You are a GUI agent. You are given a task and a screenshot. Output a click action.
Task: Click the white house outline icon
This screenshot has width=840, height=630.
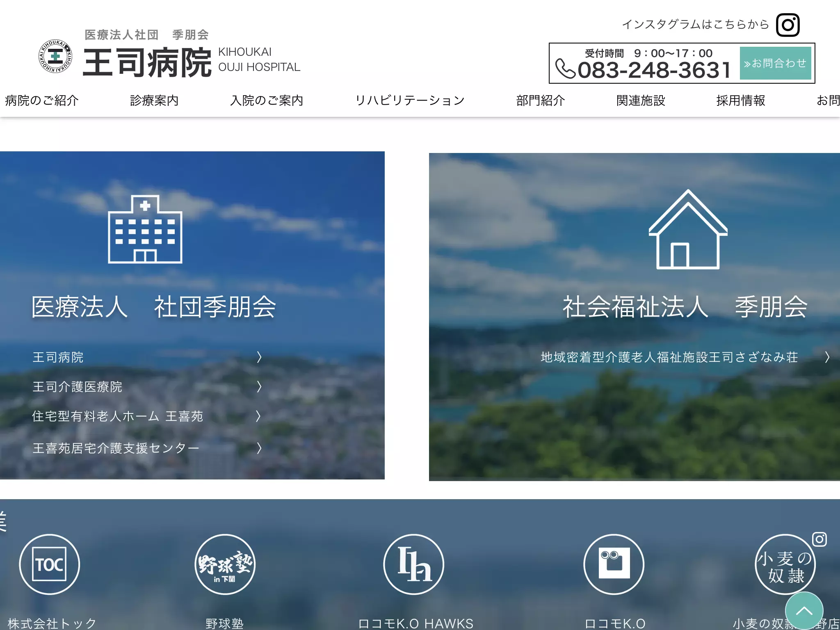688,229
